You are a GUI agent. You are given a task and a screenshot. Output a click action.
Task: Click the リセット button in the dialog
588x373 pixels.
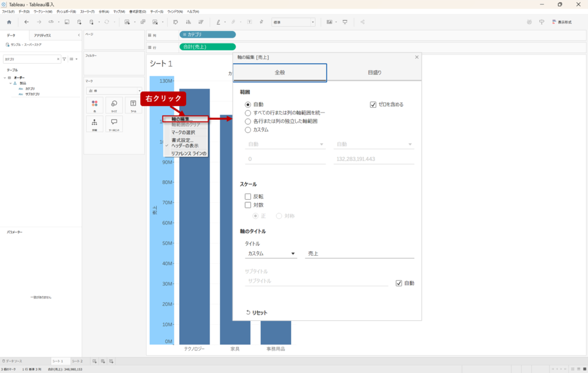tap(256, 313)
